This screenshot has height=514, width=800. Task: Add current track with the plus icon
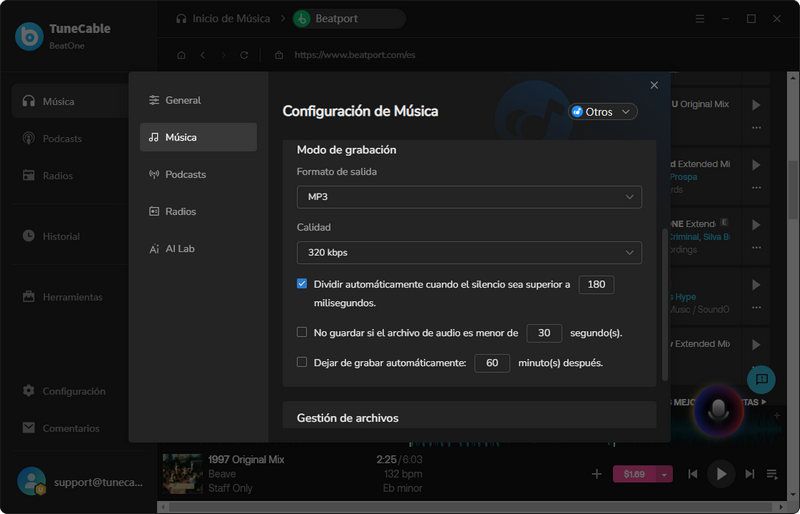596,474
